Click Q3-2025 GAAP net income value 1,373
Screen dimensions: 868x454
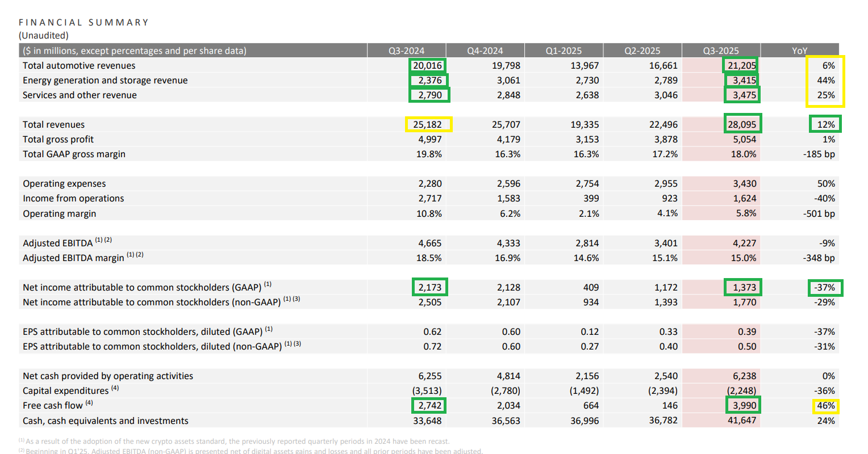point(744,287)
